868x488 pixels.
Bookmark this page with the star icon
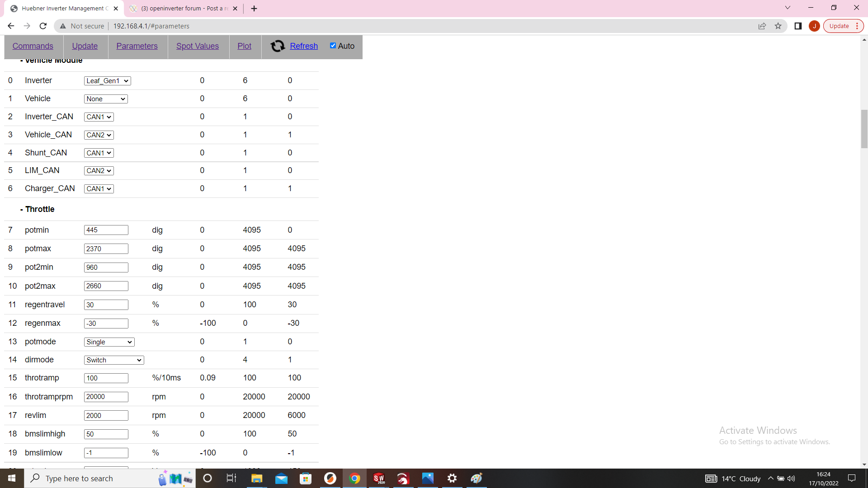click(x=778, y=26)
